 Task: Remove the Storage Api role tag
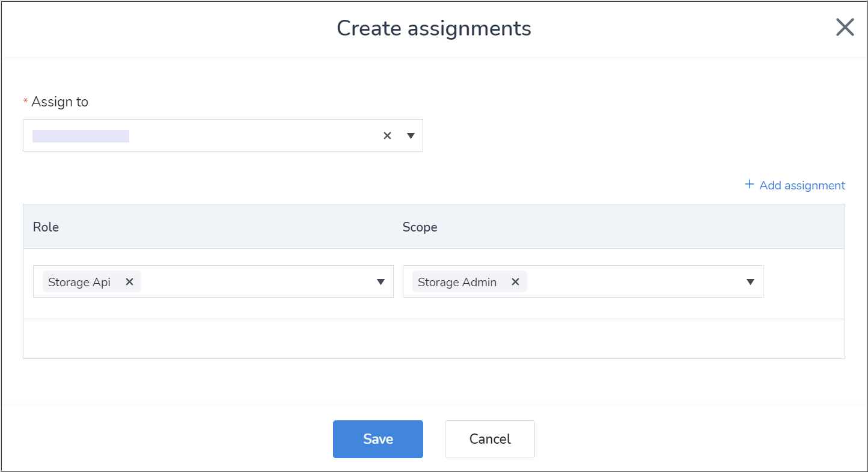129,281
